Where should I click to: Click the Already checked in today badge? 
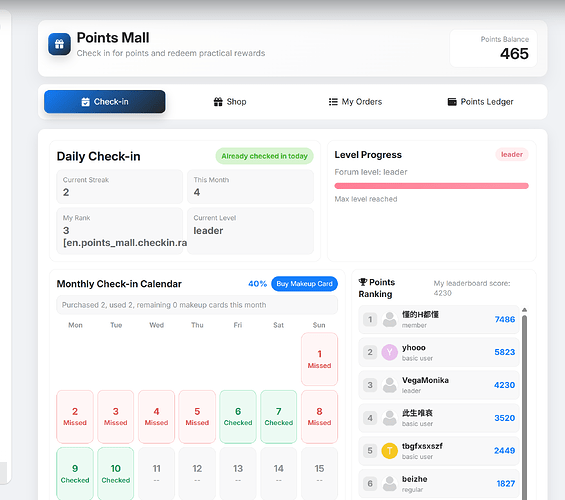(264, 156)
